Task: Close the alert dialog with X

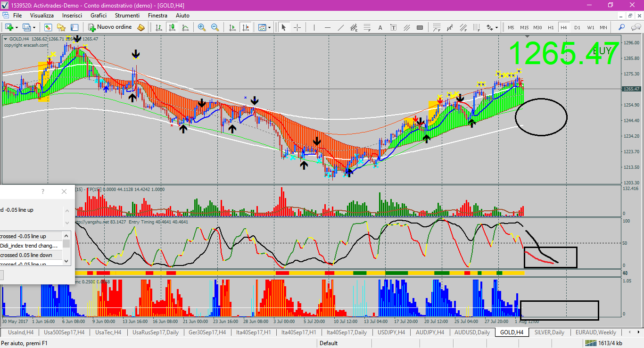Action: [64, 191]
